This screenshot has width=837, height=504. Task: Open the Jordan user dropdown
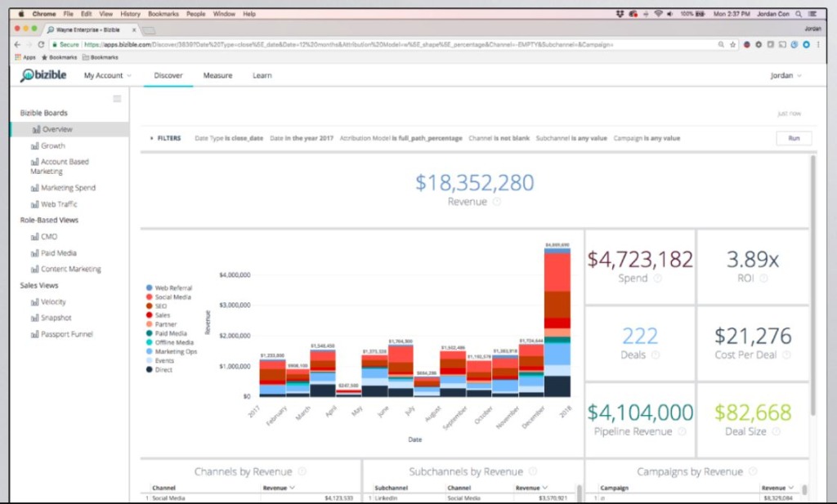click(786, 76)
